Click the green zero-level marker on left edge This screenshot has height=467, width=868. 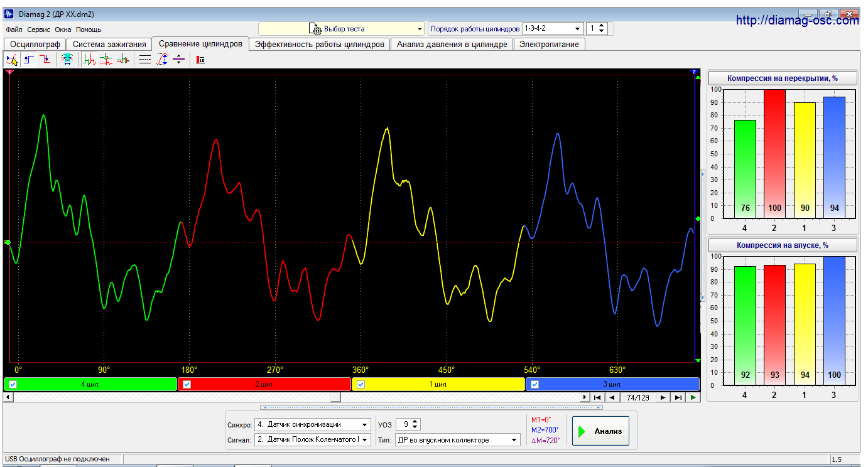coord(8,242)
